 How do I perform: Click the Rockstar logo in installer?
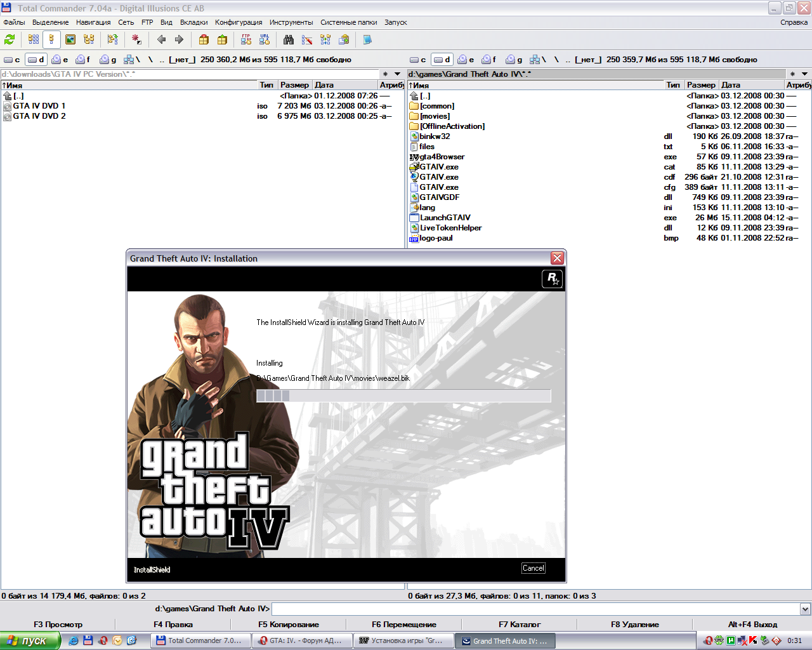pos(552,279)
